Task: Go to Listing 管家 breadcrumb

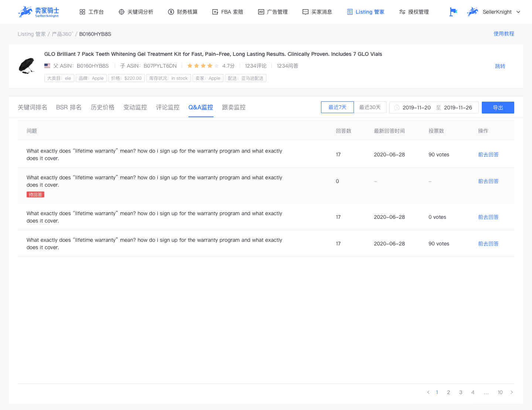Action: [32, 34]
